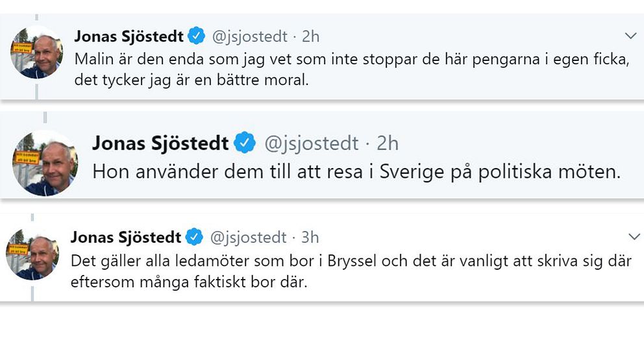Click Jonas Sjöstedt name on the "Det gäller alla" tweet
The image size is (644, 362).
(127, 237)
